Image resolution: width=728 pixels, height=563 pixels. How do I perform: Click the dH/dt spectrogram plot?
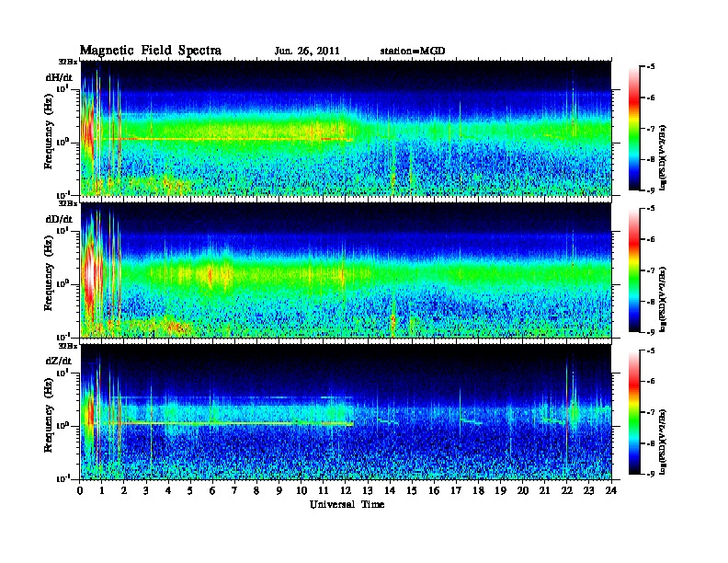coord(346,128)
